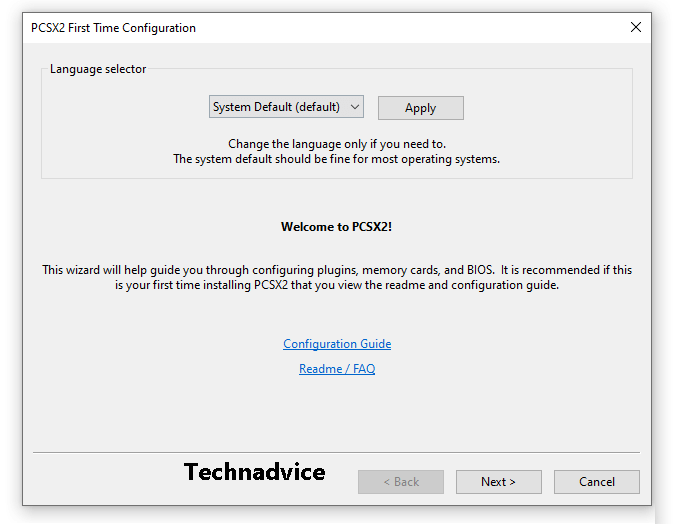
Task: Open the Readme / FAQ link
Action: click(337, 369)
